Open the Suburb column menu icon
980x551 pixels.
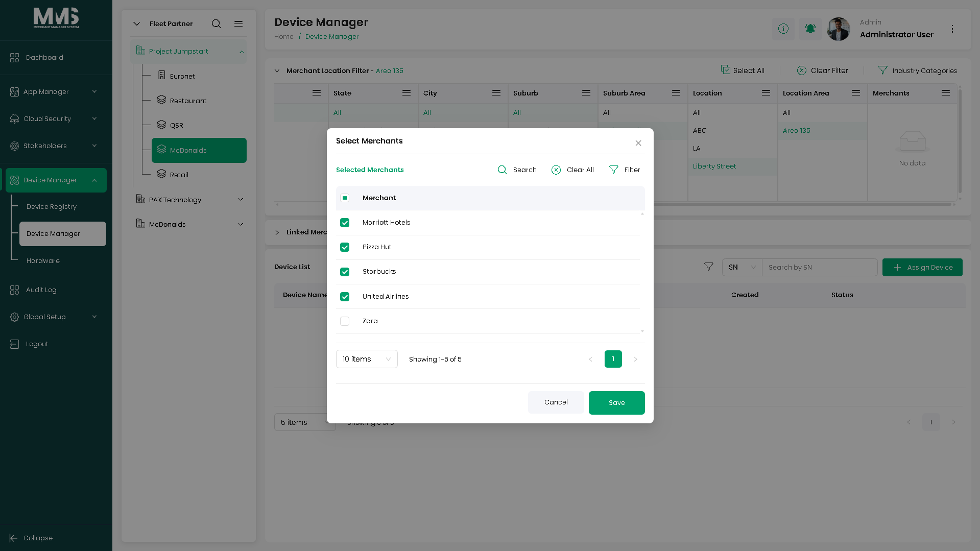click(x=586, y=93)
